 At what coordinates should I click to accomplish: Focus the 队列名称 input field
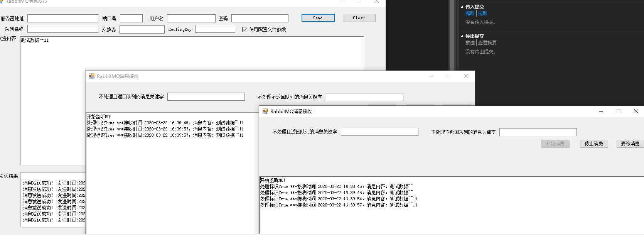(63, 29)
